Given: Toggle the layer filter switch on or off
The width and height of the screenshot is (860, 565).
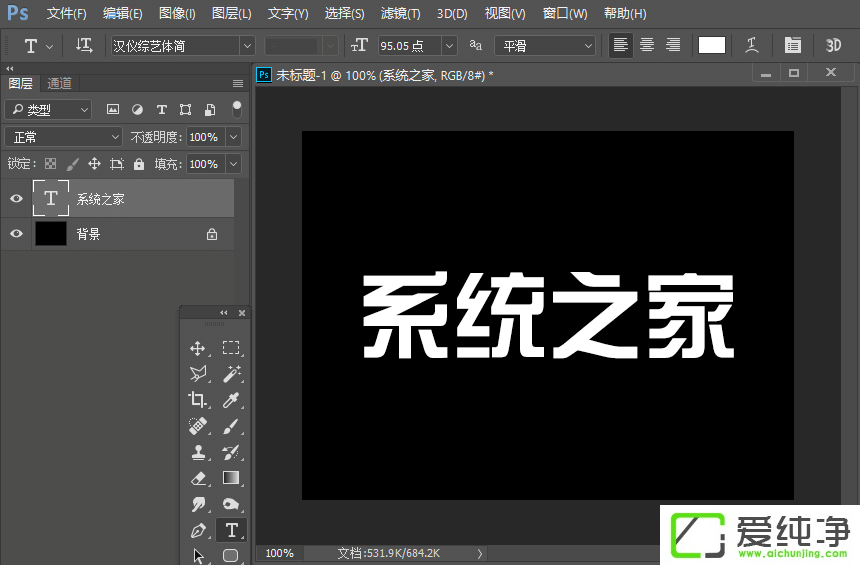Looking at the screenshot, I should 237,108.
